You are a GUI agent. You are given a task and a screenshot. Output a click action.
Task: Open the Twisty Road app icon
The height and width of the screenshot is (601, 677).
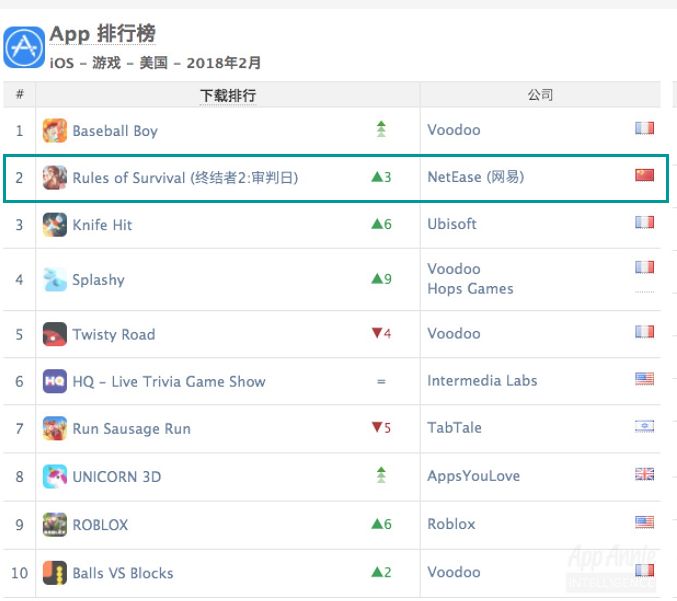tap(55, 334)
